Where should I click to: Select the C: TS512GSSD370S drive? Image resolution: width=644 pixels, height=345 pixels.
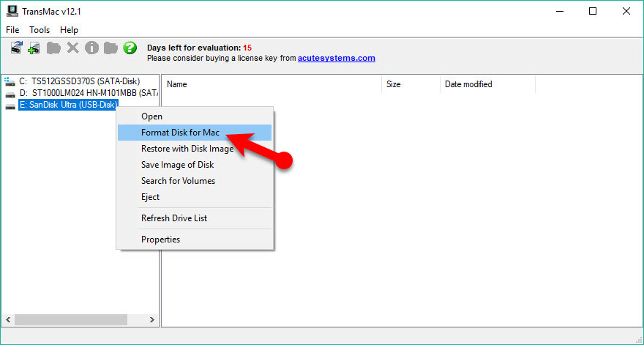pos(80,81)
